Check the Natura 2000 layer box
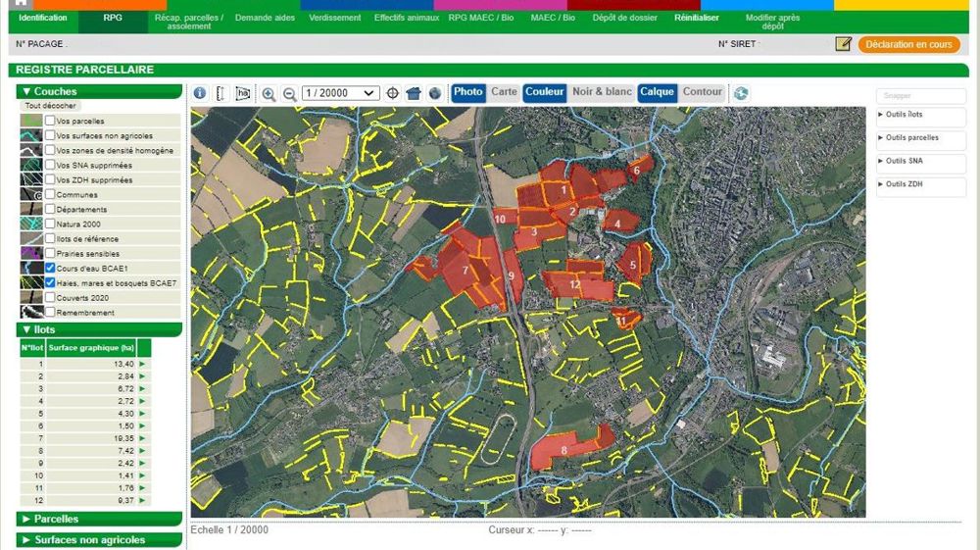980x550 pixels. (x=50, y=225)
